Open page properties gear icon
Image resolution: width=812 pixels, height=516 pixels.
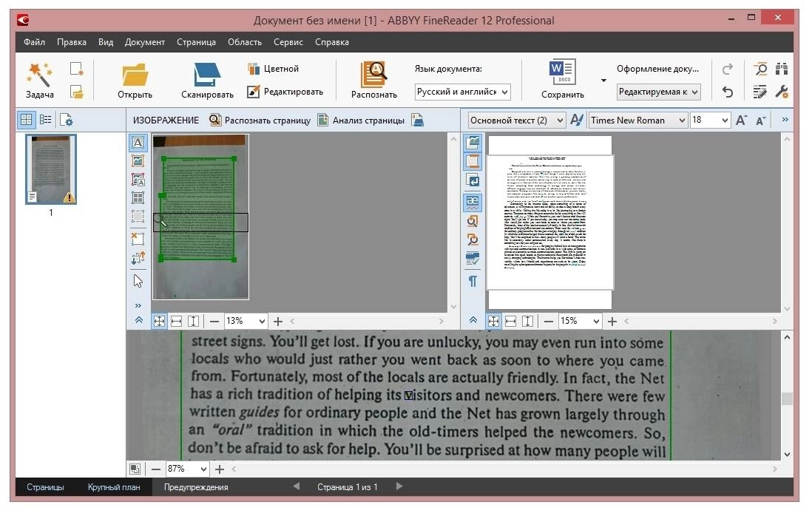pyautogui.click(x=67, y=120)
